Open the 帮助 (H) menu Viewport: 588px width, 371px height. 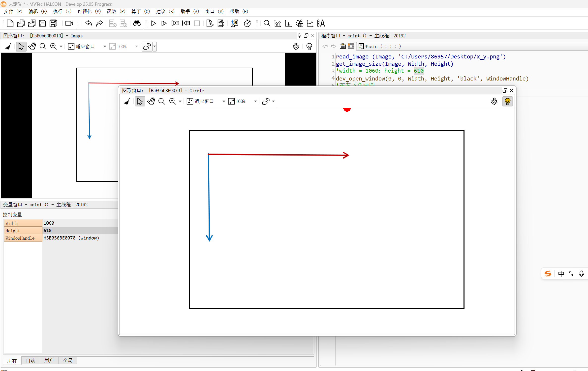coord(239,11)
